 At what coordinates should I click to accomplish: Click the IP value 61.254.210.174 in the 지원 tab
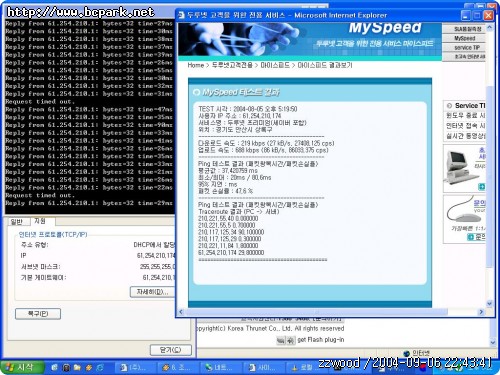156,256
